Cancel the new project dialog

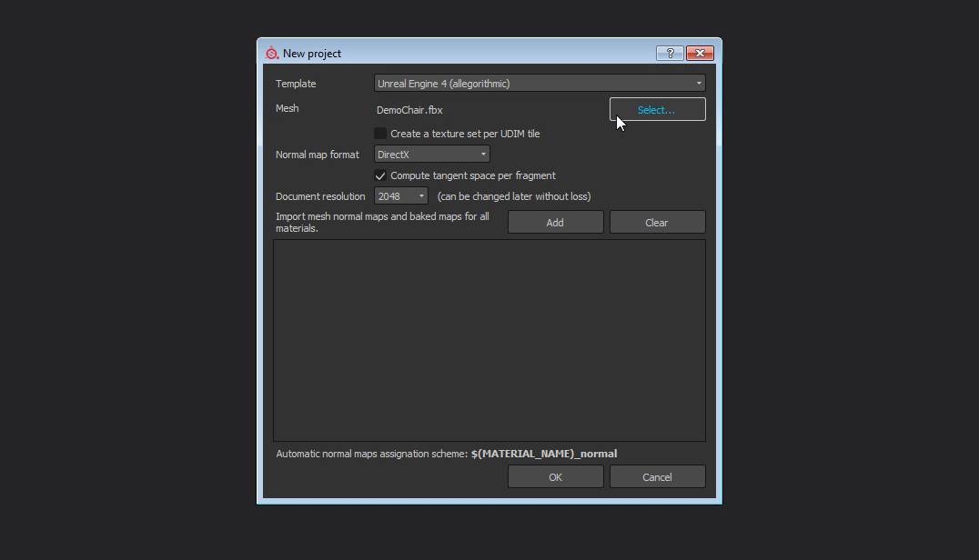[657, 477]
